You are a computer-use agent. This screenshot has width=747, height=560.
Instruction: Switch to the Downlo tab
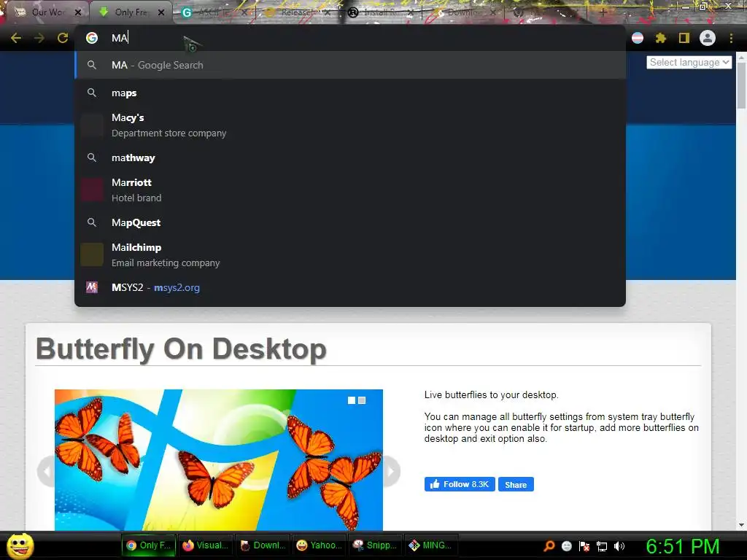click(462, 12)
